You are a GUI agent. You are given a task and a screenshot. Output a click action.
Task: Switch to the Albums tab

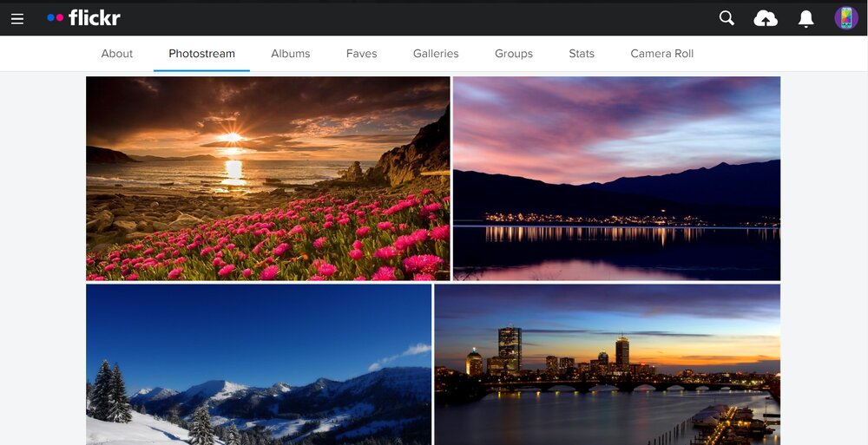pyautogui.click(x=290, y=54)
